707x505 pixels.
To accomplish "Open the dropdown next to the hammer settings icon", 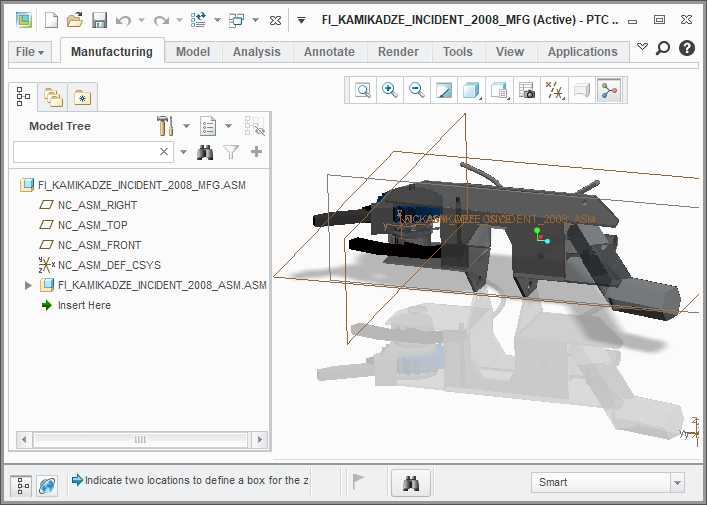I will pos(186,126).
